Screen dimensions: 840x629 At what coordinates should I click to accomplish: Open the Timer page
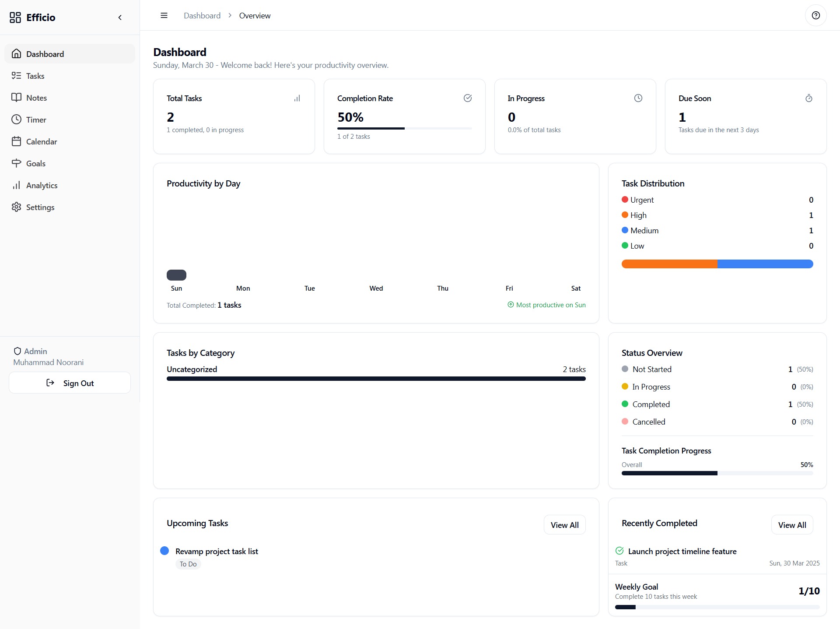[x=70, y=119]
